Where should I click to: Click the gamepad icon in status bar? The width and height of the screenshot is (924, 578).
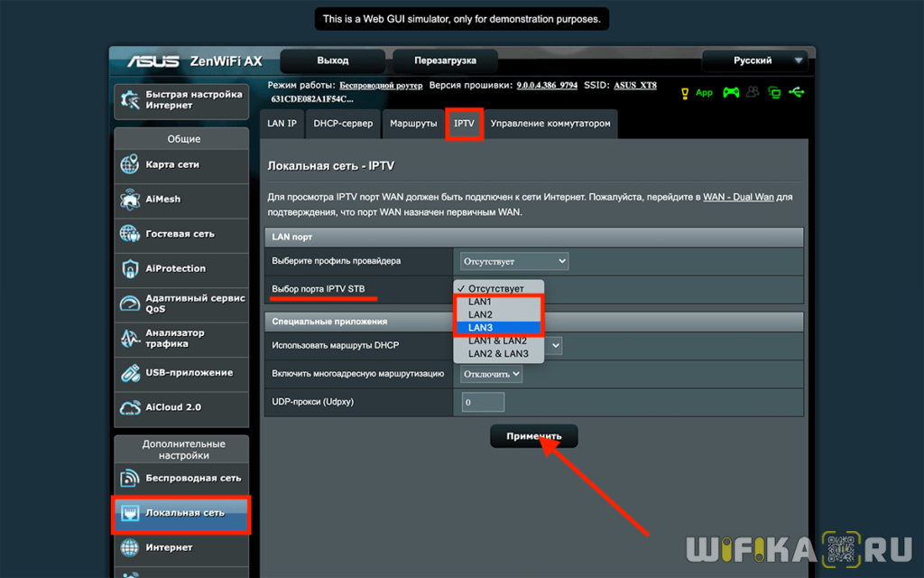[732, 92]
